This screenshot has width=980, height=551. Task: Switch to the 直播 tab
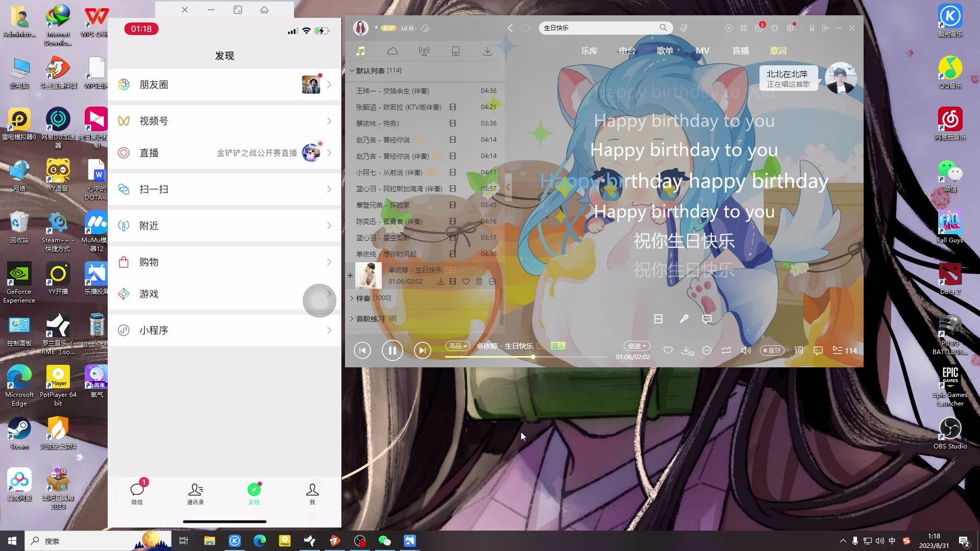740,51
